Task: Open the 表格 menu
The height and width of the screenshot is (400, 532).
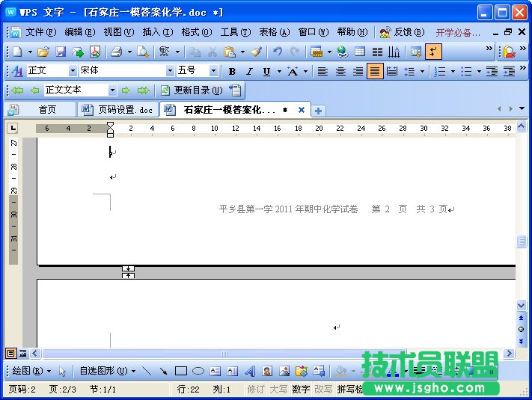Action: [275, 32]
